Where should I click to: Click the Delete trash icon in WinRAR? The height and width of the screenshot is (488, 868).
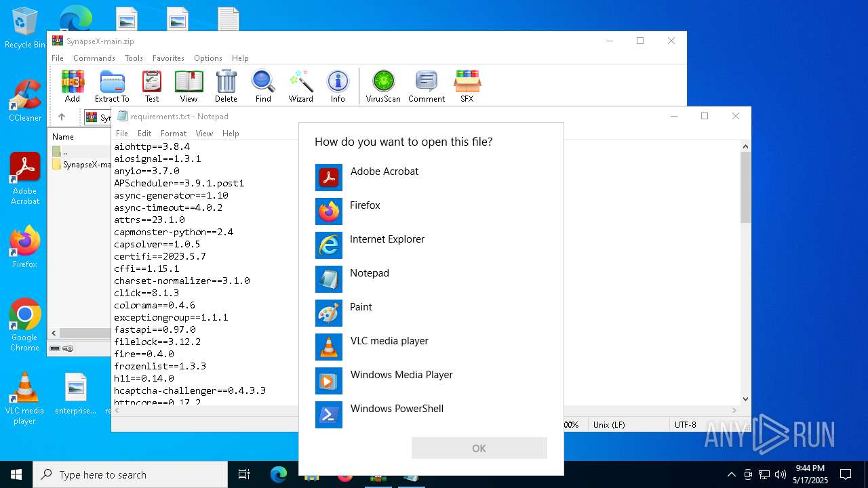point(226,86)
